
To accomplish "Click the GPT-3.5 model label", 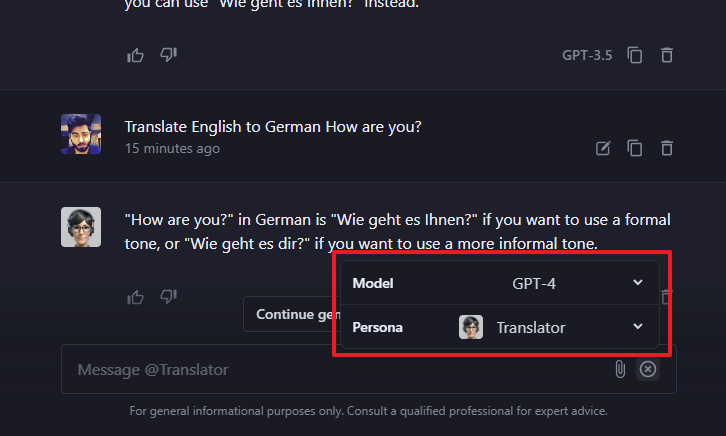I will tap(587, 56).
